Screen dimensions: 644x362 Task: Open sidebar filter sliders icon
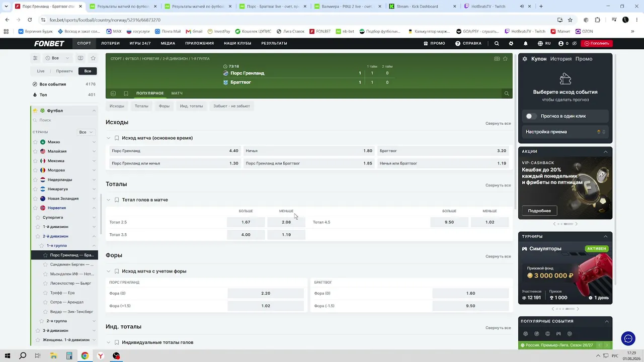coord(35,58)
